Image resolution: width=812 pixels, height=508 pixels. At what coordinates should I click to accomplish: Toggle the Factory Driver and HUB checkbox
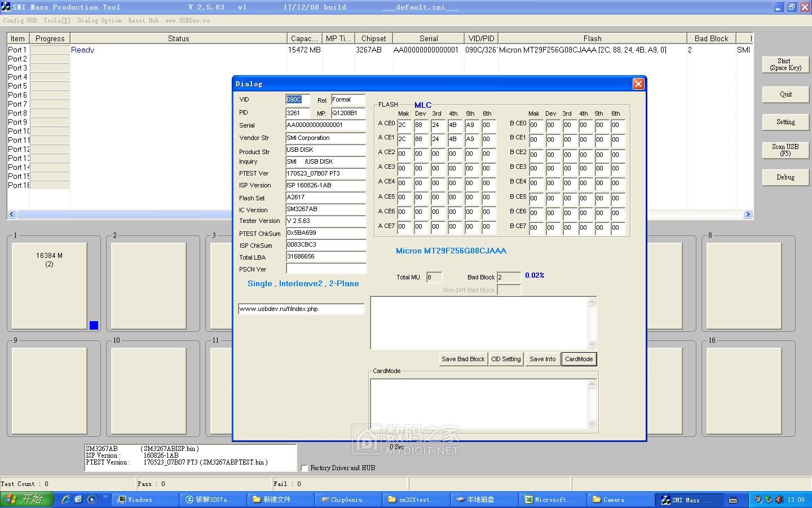click(304, 468)
